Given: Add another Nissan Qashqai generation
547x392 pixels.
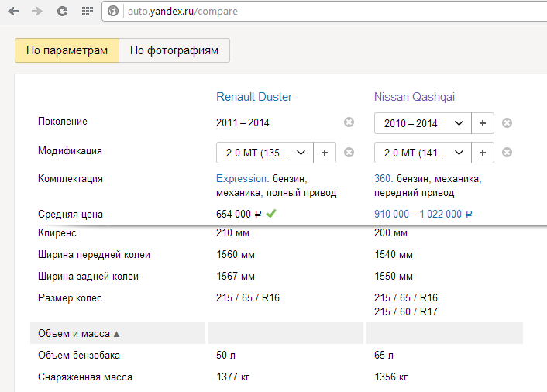Looking at the screenshot, I should [x=483, y=123].
